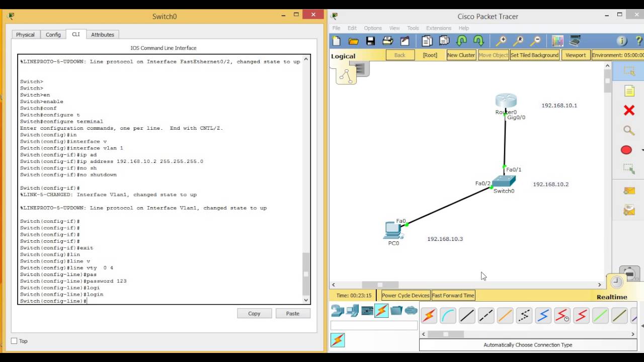The height and width of the screenshot is (362, 644).
Task: Click the New Cluster button
Action: click(x=461, y=55)
